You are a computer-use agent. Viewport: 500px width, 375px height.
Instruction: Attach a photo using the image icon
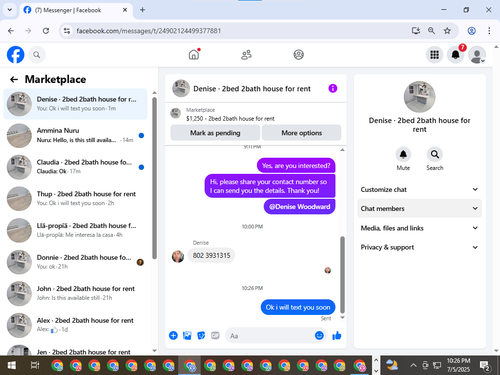[187, 335]
